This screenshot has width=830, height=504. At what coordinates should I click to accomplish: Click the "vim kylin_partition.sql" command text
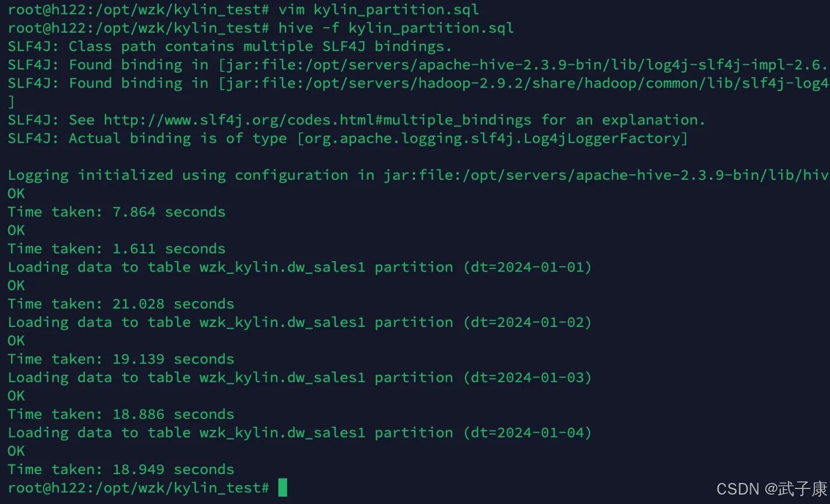(378, 10)
